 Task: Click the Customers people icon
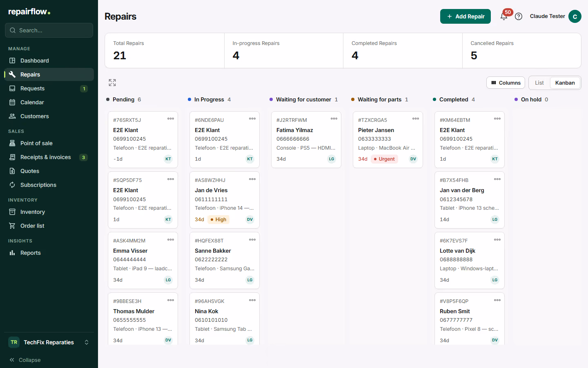[12, 116]
